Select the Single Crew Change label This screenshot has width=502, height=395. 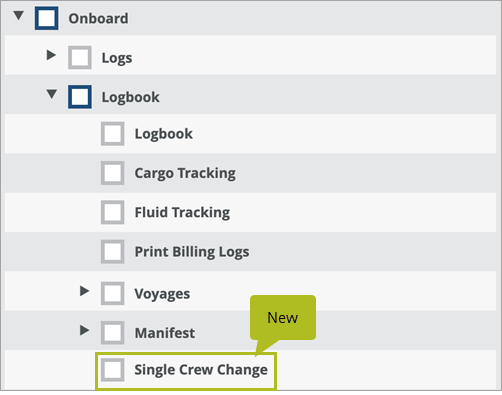point(201,370)
